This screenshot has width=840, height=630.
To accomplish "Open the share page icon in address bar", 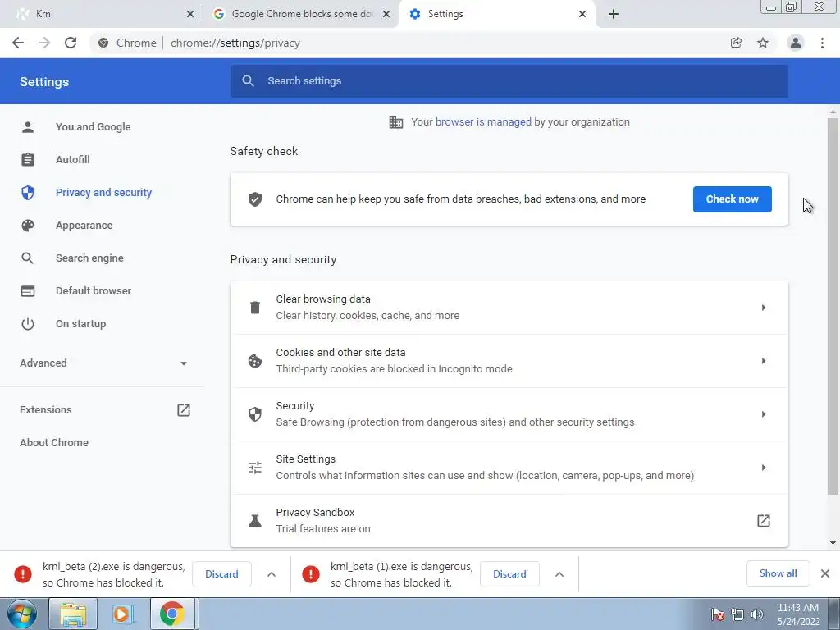I will pos(736,43).
